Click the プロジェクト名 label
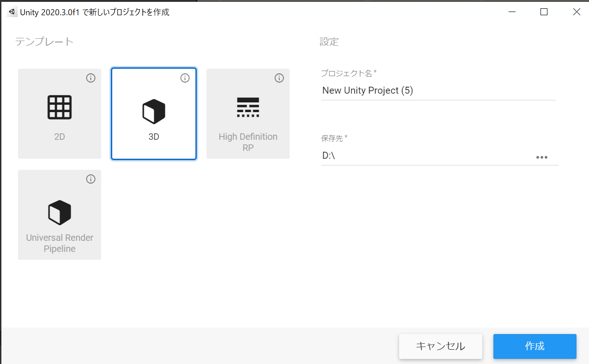 349,73
